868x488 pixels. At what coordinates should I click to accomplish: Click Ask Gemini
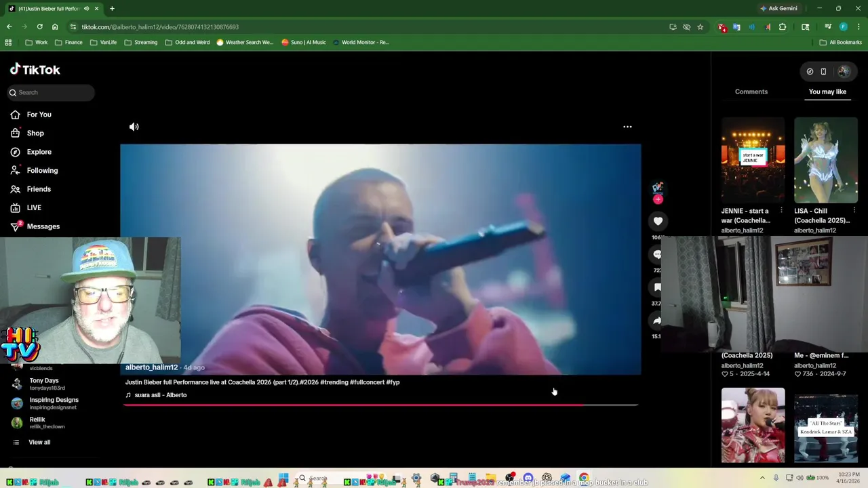778,8
